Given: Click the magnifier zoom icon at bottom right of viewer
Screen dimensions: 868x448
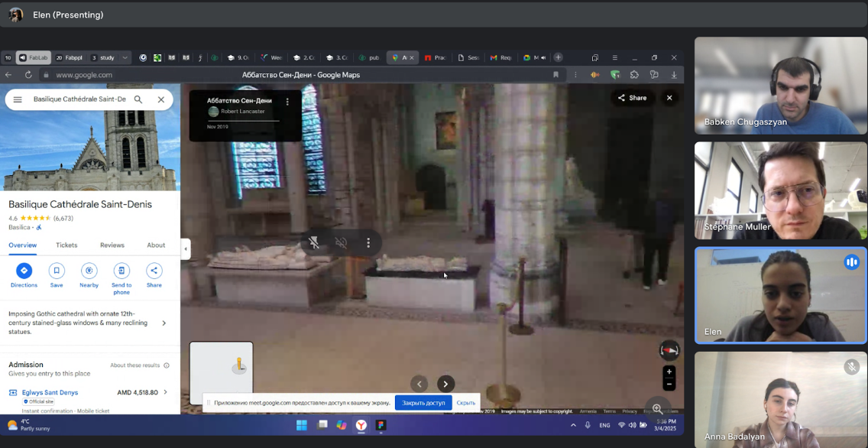Looking at the screenshot, I should (658, 409).
